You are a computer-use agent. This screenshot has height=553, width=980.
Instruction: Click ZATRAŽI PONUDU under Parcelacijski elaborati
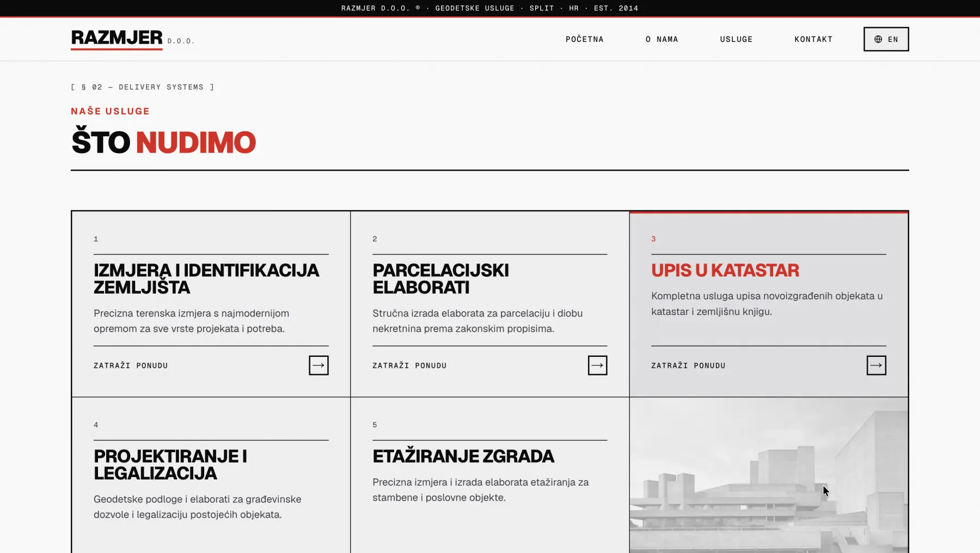click(409, 366)
